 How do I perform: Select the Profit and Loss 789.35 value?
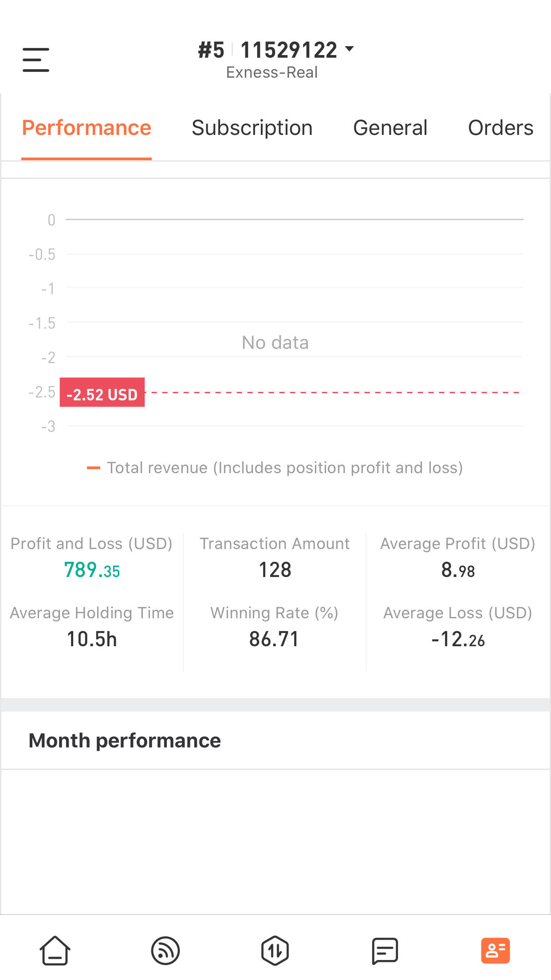[x=92, y=570]
